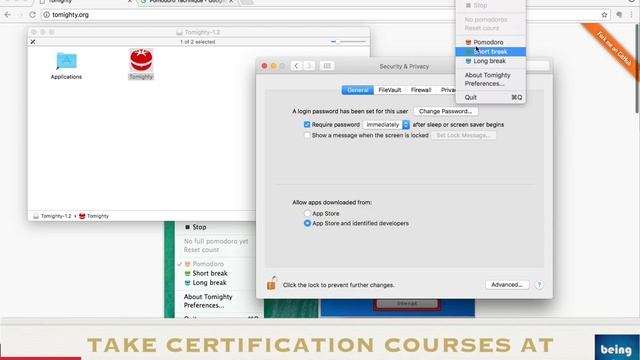
Task: Go back in Security & Privacy preferences
Action: [x=297, y=66]
